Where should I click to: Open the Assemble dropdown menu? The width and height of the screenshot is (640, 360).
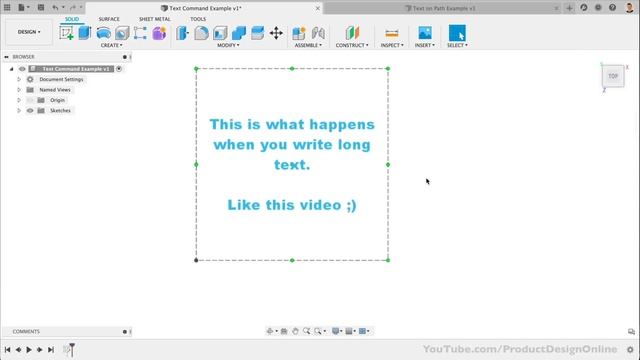[x=308, y=45]
